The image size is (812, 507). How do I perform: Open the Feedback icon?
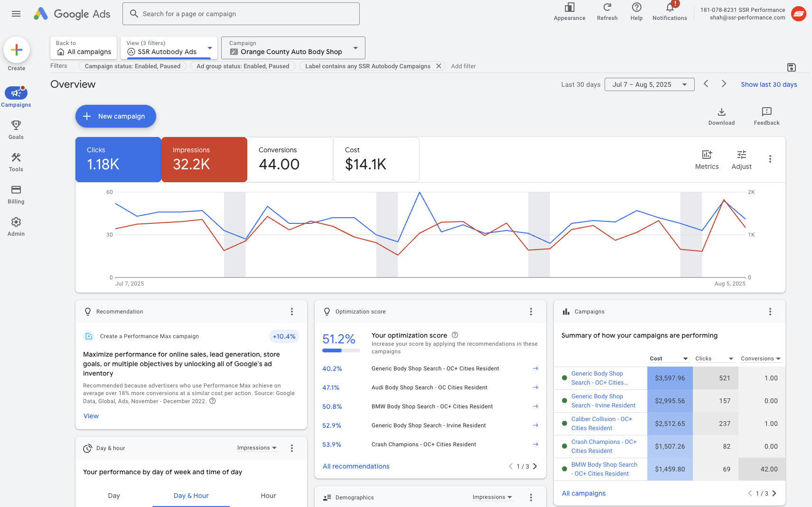coord(766,116)
